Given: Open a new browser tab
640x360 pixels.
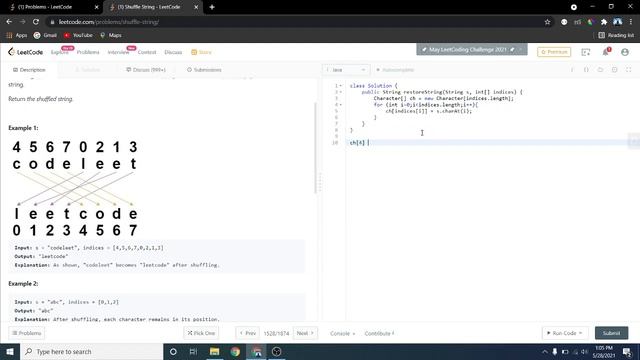Looking at the screenshot, I should pyautogui.click(x=212, y=7).
